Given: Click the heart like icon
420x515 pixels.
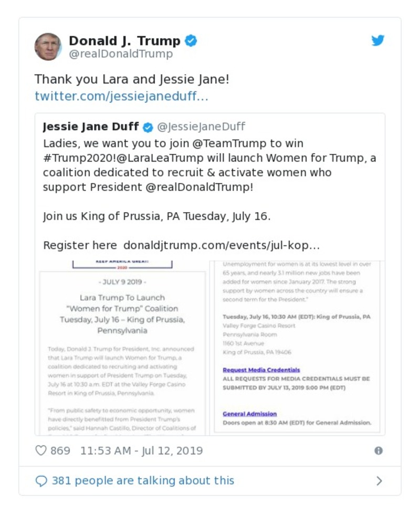Looking at the screenshot, I should click(x=40, y=450).
